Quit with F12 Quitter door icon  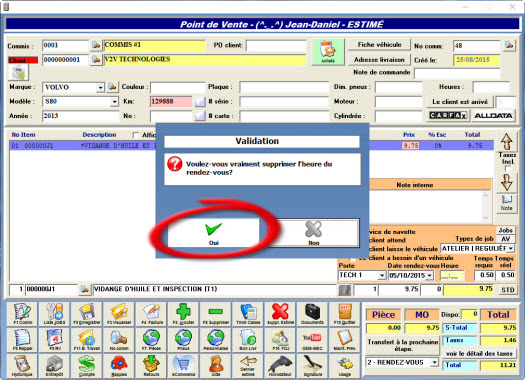tap(345, 314)
